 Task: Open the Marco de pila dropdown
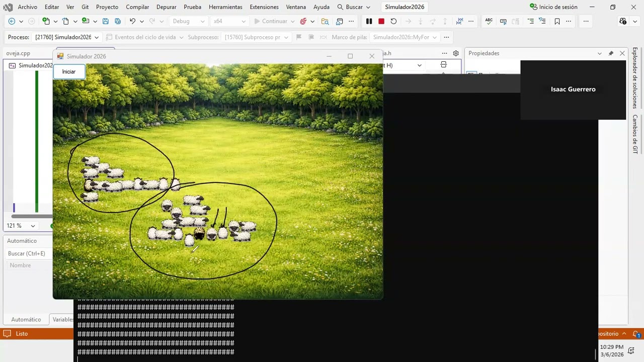click(405, 37)
